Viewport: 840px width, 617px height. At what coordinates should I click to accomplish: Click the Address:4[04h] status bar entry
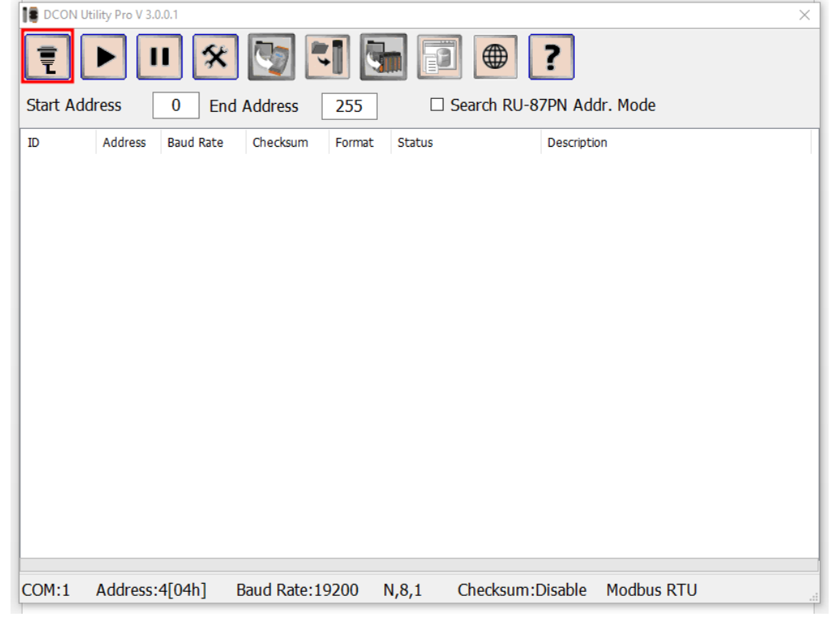151,589
